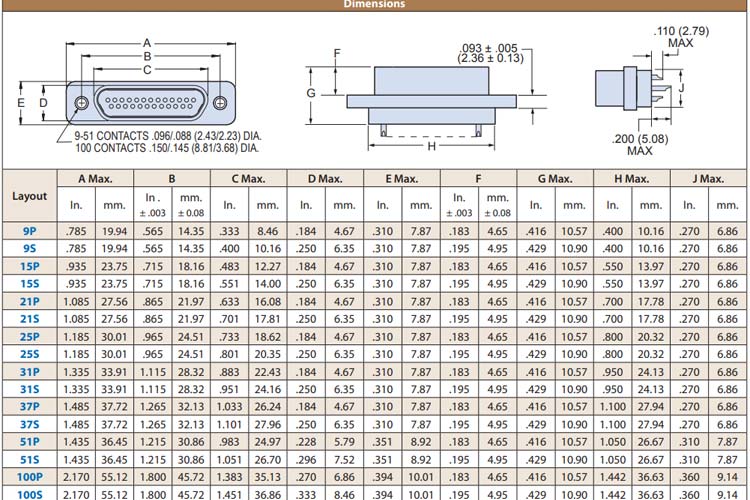Select the 100P layout row label
The height and width of the screenshot is (500, 750).
click(29, 476)
